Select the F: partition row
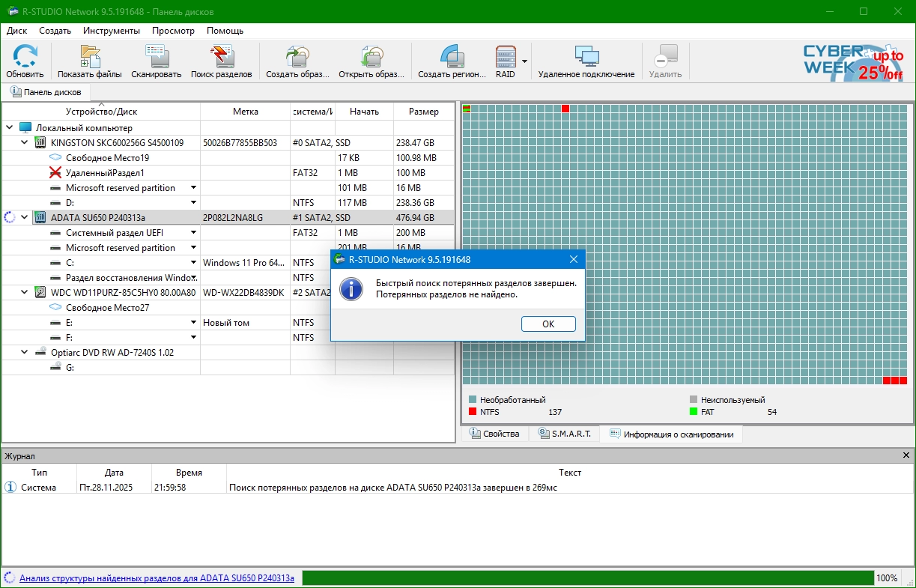Viewport: 916px width, 588px height. pos(228,337)
